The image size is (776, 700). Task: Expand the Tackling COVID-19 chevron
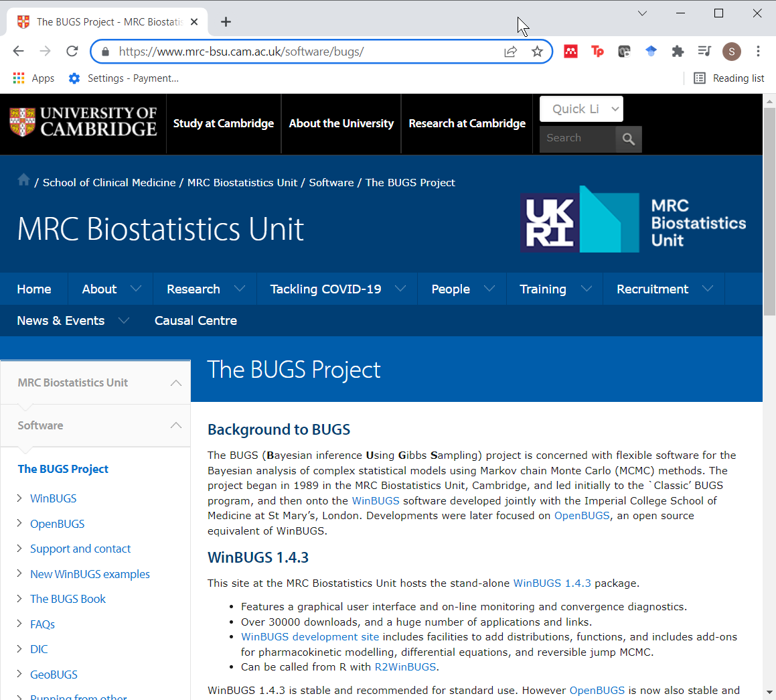[x=400, y=289]
